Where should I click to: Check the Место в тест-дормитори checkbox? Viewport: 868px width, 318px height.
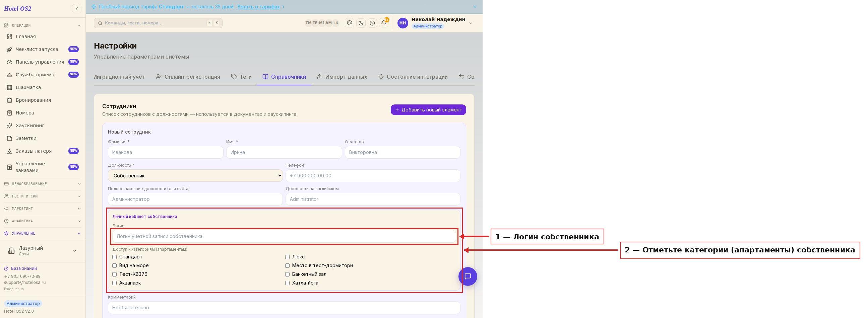tap(288, 265)
